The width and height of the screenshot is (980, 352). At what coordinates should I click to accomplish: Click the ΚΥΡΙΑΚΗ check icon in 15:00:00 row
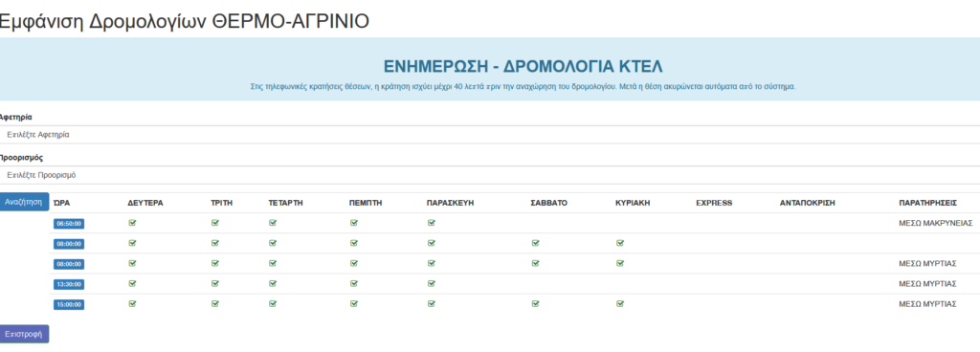click(x=620, y=304)
